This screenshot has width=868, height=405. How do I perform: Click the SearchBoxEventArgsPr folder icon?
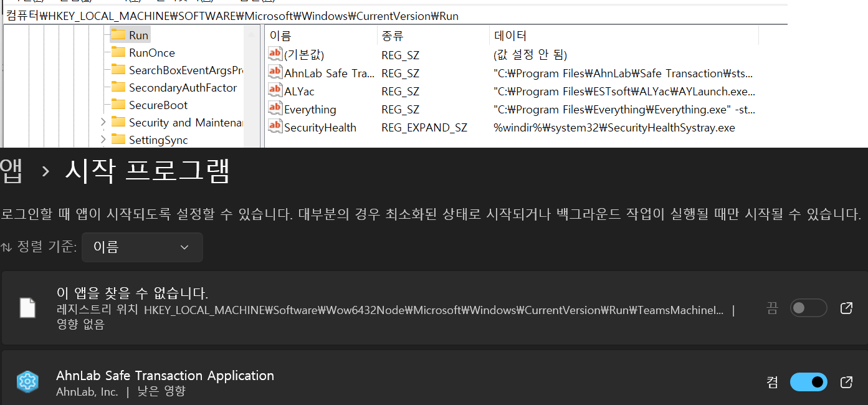[x=118, y=70]
